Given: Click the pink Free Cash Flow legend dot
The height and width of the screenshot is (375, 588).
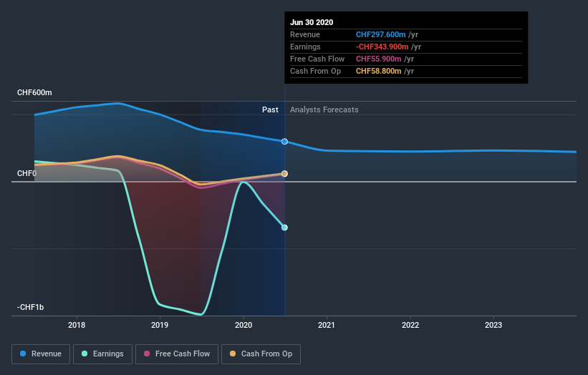Looking at the screenshot, I should tap(147, 354).
